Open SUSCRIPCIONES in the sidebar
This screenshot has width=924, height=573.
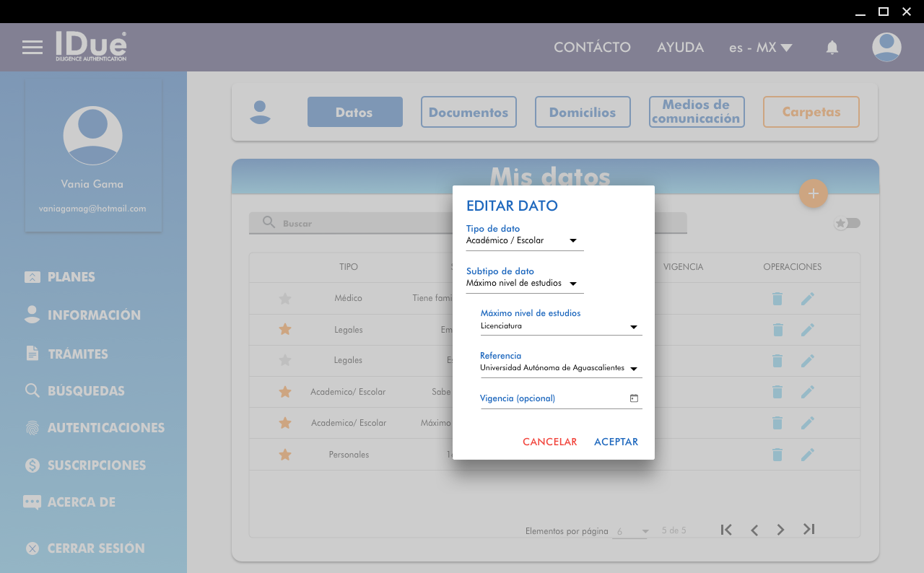pos(97,465)
